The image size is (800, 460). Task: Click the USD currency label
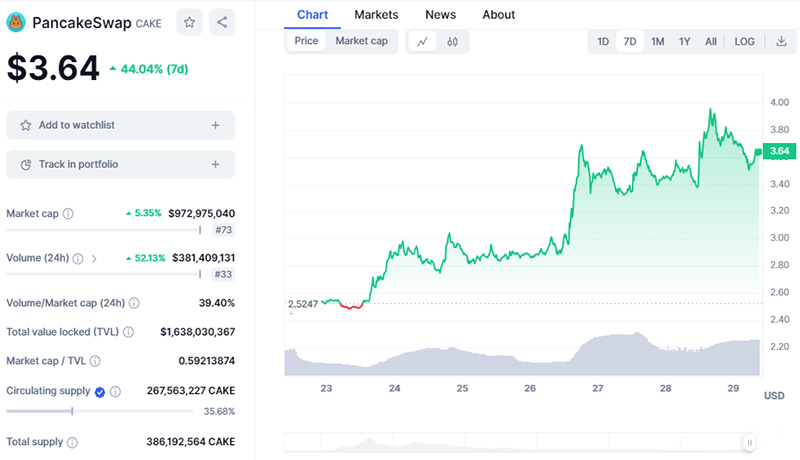click(x=774, y=396)
